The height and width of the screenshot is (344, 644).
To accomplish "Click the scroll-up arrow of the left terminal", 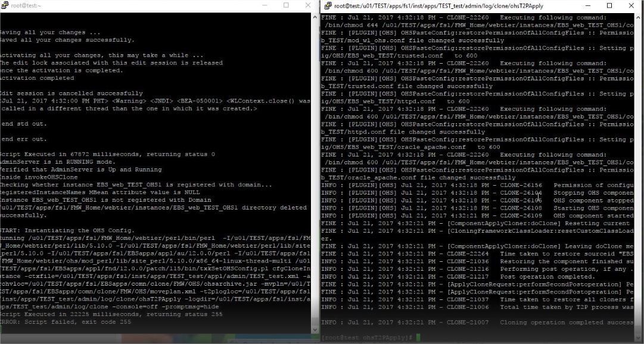I will tap(316, 16).
